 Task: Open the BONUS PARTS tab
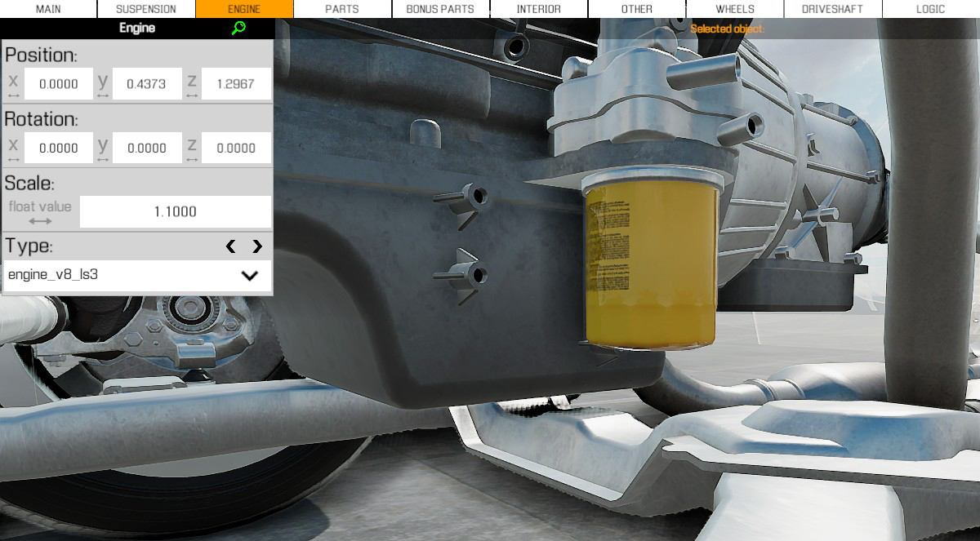(440, 9)
